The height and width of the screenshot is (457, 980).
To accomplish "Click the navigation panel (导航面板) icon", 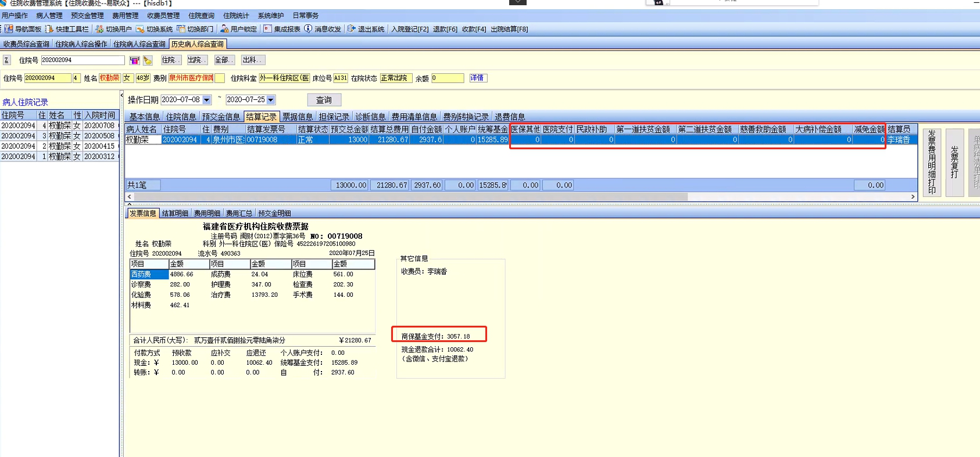I will click(x=8, y=29).
